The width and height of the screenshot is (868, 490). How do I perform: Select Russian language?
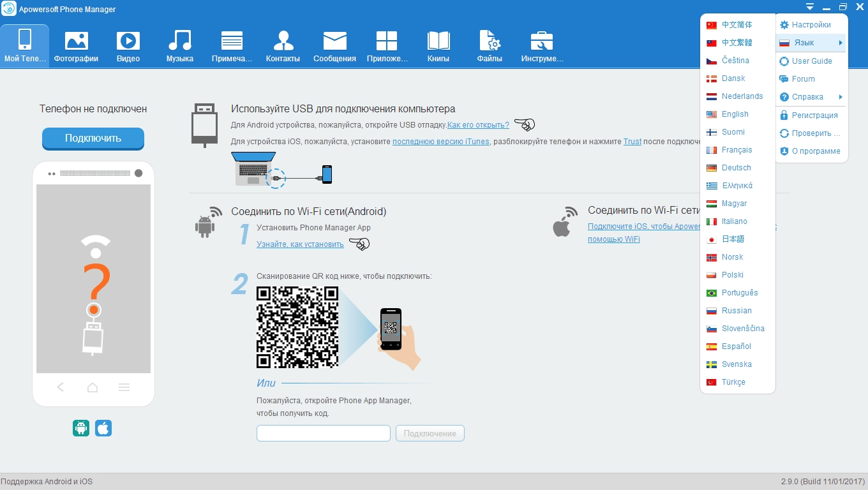coord(737,311)
